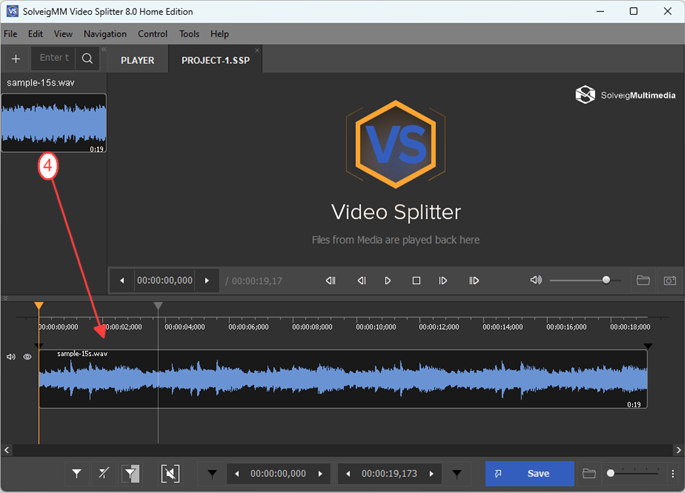
Task: Jump to previous keyframe in player
Action: (331, 281)
